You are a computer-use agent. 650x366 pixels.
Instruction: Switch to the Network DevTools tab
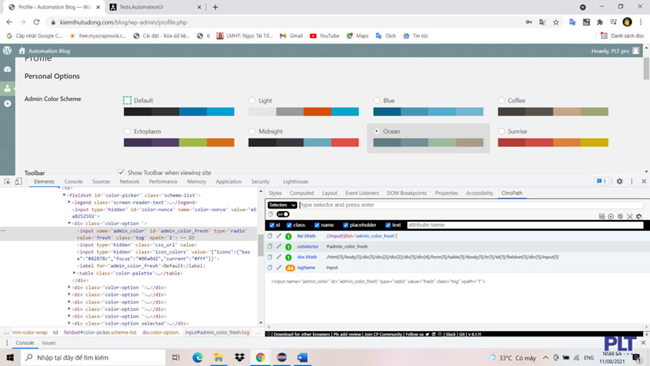pos(129,182)
